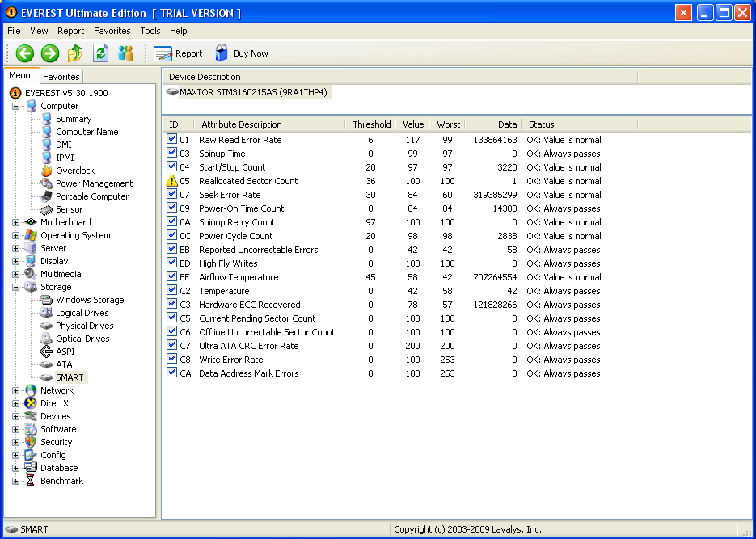Open the Tools menu
This screenshot has width=756, height=539.
[150, 31]
